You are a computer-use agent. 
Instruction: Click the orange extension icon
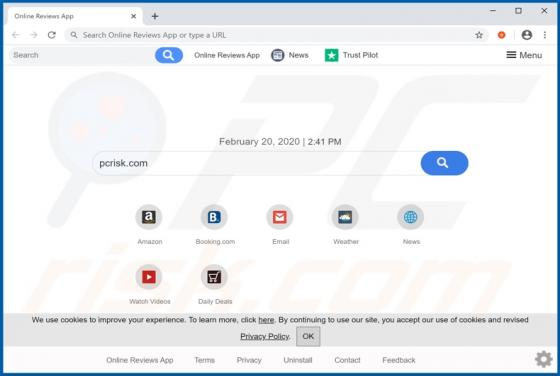tap(501, 35)
